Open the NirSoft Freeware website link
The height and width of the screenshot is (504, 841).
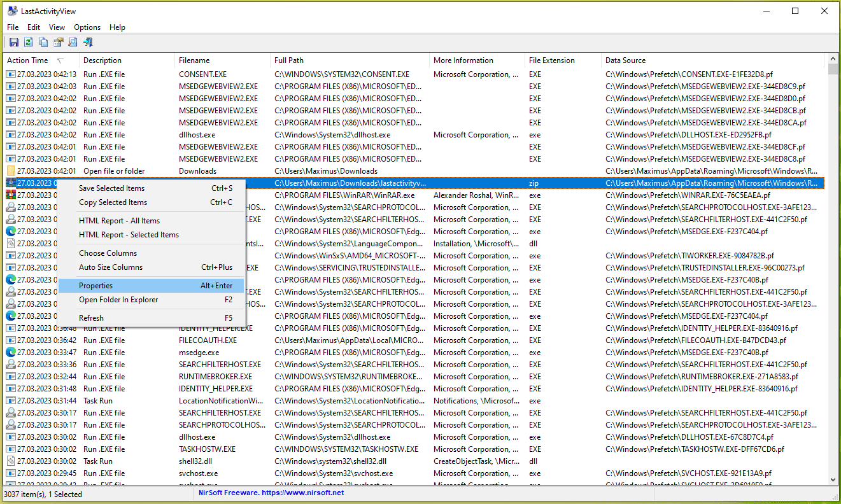tap(271, 493)
